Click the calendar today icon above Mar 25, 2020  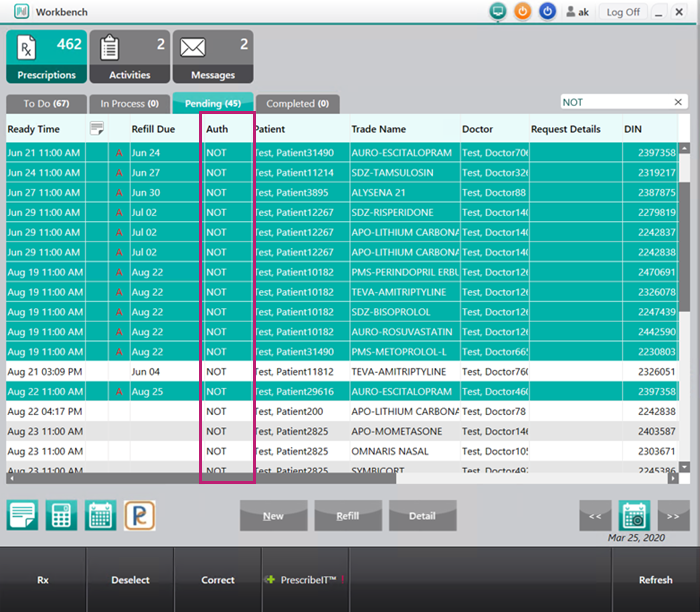(634, 516)
